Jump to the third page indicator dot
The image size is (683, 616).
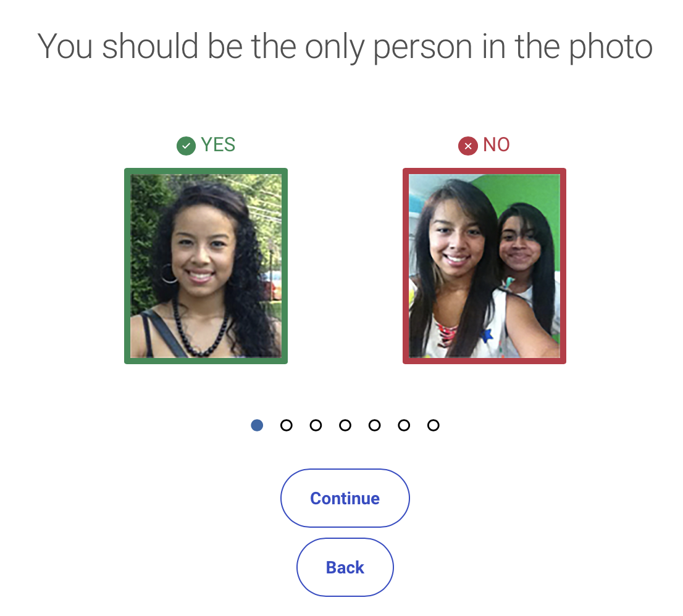316,425
